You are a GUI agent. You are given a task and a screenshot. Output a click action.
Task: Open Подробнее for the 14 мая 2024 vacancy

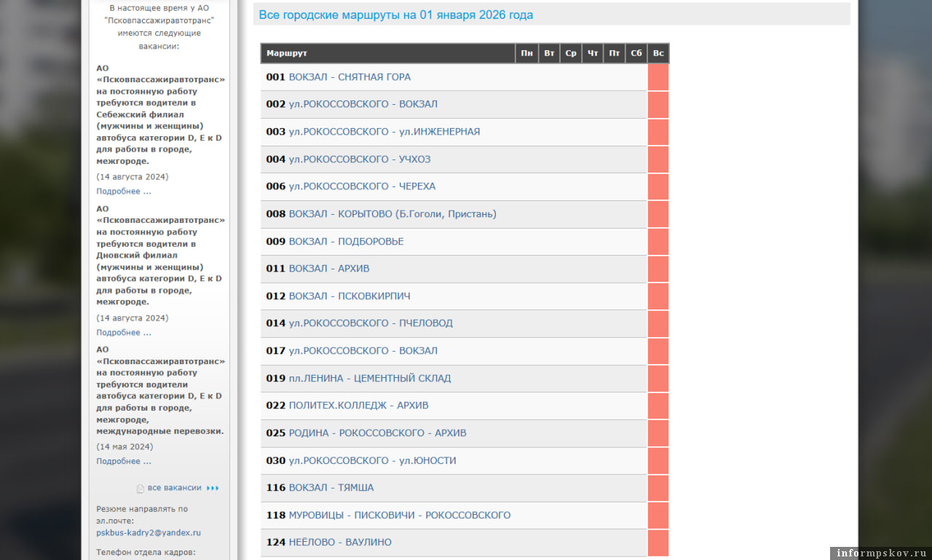tap(124, 462)
